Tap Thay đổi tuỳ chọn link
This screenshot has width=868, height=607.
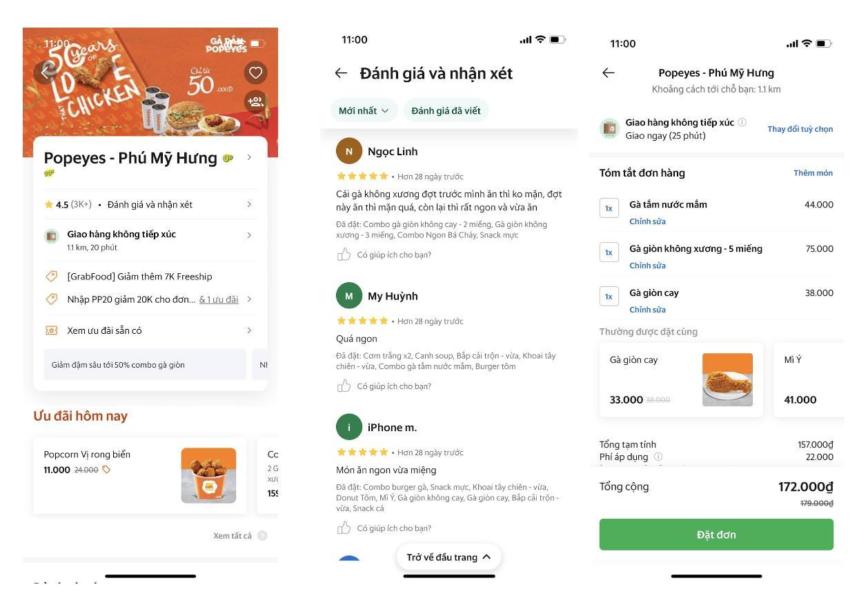(800, 129)
